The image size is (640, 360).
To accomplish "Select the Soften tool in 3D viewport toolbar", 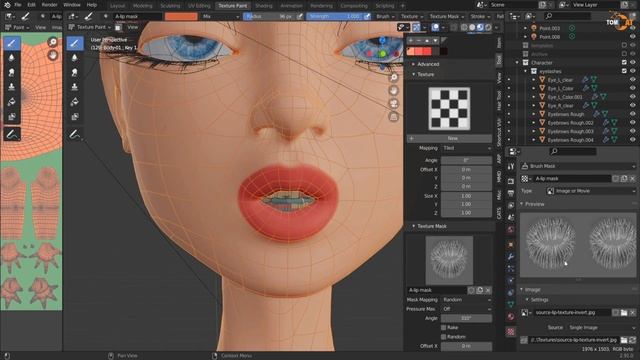I will point(75,58).
